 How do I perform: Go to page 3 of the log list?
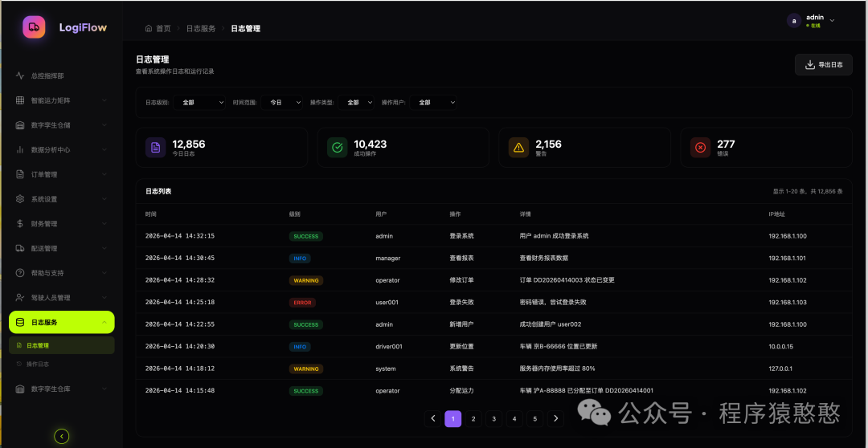coord(493,418)
